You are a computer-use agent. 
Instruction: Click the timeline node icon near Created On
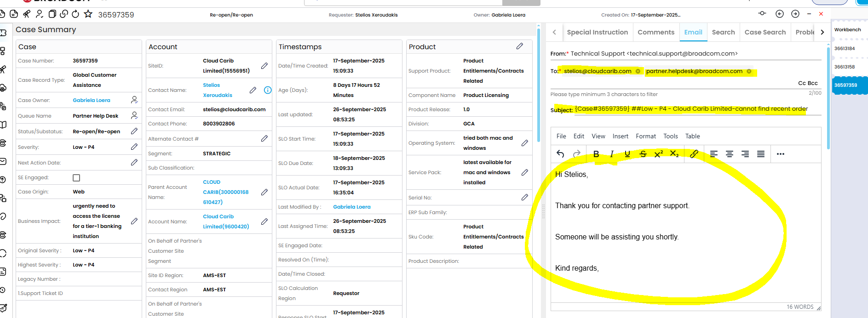pyautogui.click(x=762, y=13)
